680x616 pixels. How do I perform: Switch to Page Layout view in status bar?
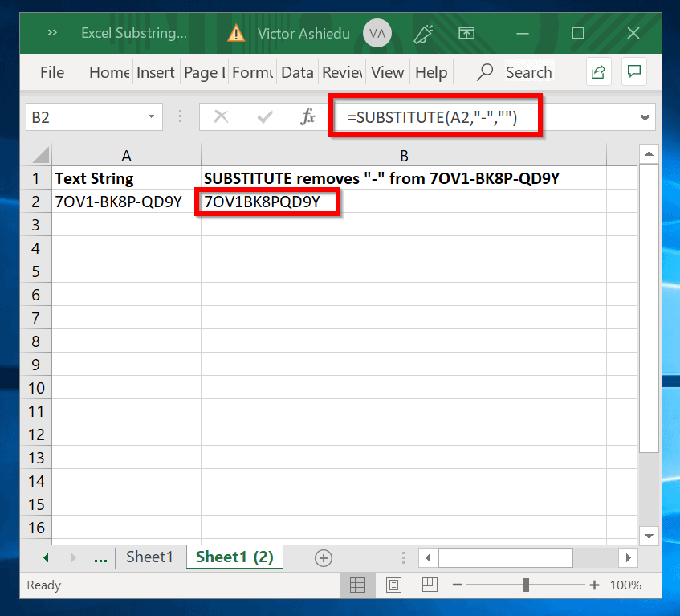[393, 585]
